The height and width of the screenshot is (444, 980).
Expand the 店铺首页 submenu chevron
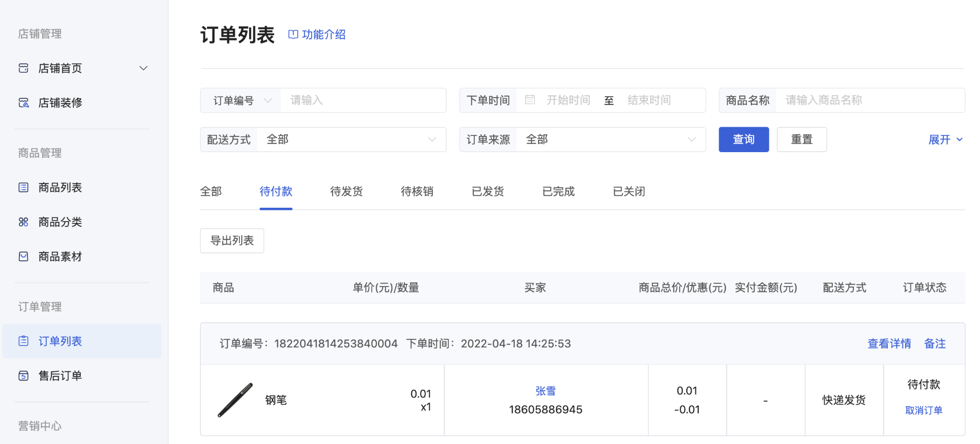(143, 68)
